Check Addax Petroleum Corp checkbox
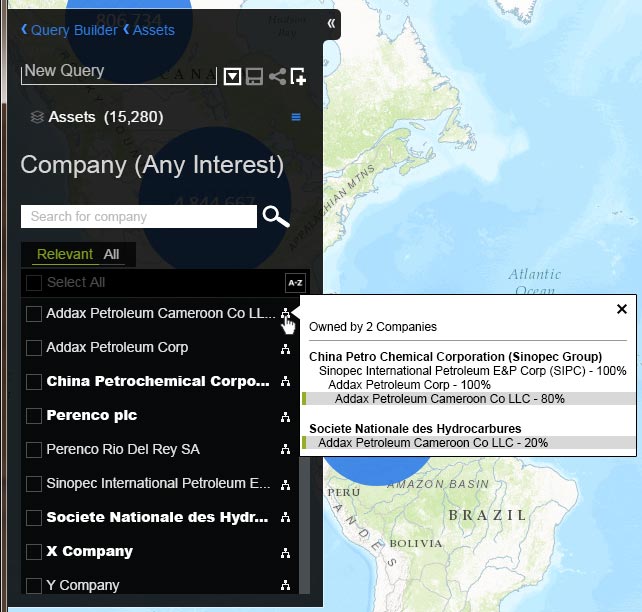 34,348
